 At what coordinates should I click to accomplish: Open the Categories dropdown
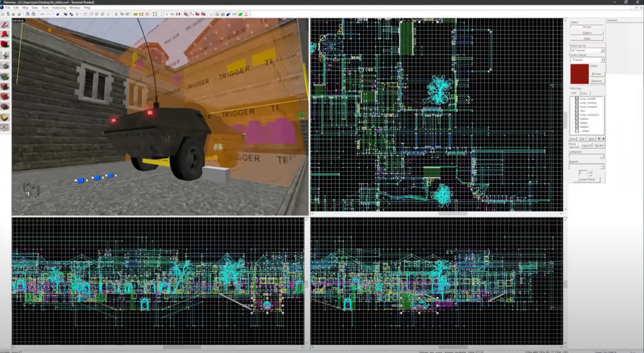tap(602, 156)
